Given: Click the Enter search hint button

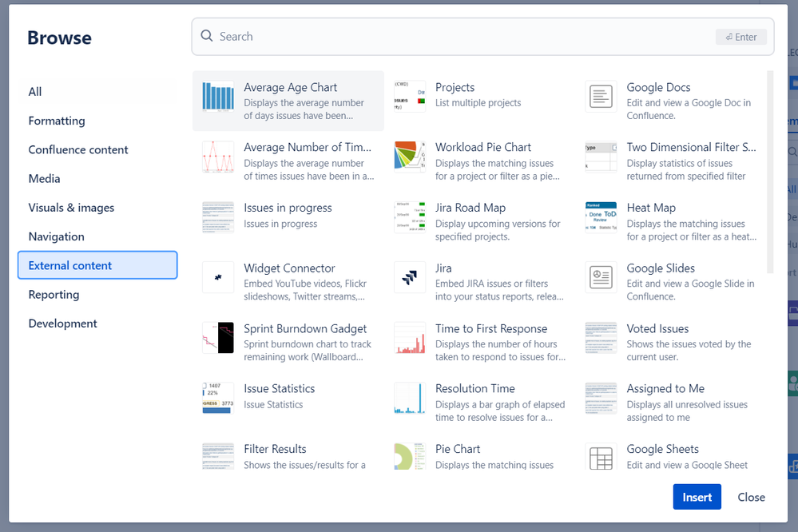Looking at the screenshot, I should point(741,37).
